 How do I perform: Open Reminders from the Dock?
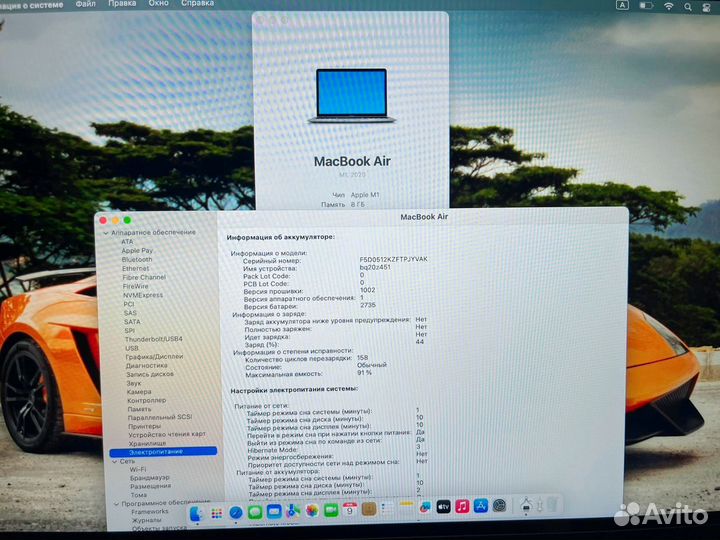coord(388,508)
